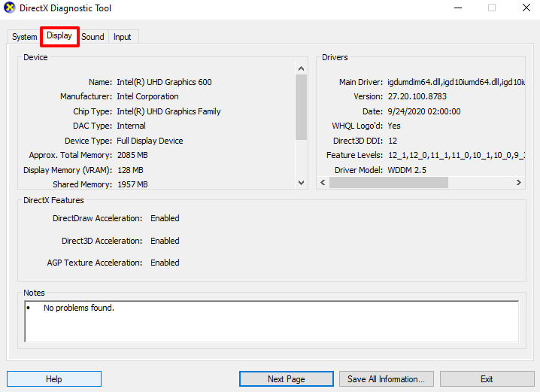Screen dimensions: 540x392
Task: Open the Input tab
Action: (x=123, y=37)
